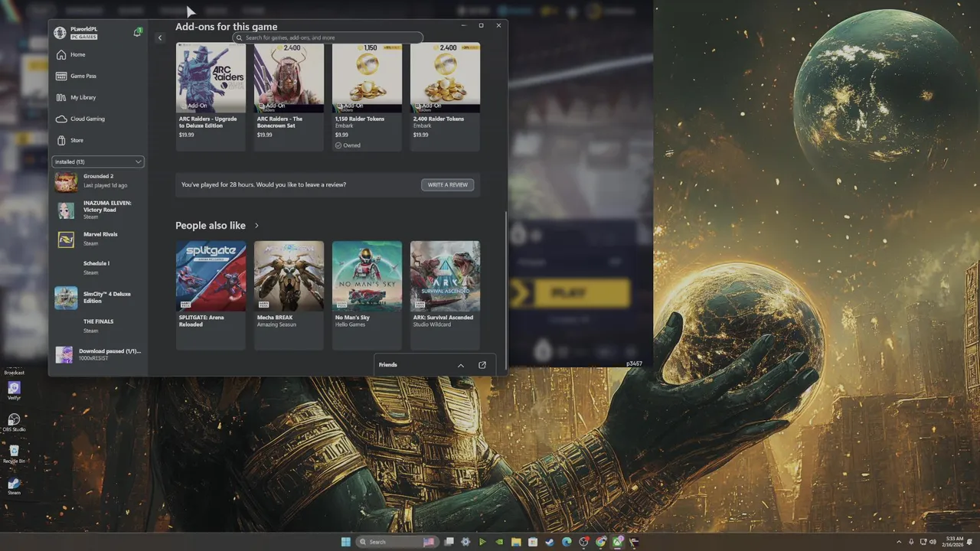The image size is (980, 551).
Task: Open the Mecha BREAK game card
Action: pyautogui.click(x=289, y=295)
